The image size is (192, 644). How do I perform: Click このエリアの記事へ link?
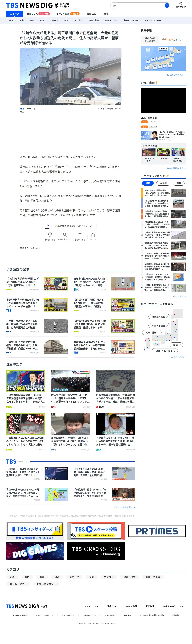coord(124,507)
